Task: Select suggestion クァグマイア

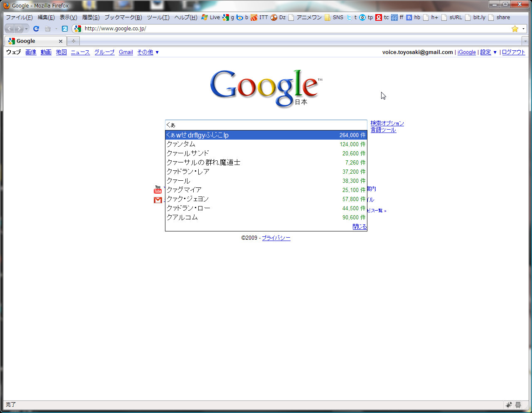Action: [x=266, y=190]
